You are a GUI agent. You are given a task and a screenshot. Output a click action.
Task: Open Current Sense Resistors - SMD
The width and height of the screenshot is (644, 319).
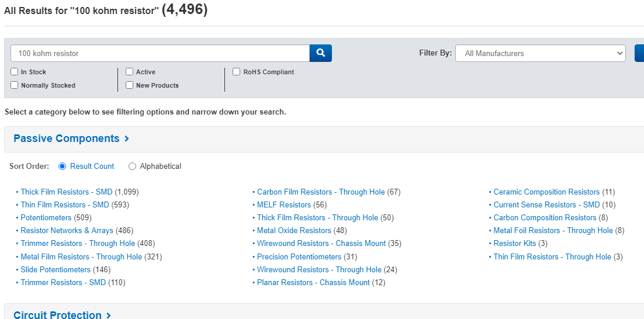pyautogui.click(x=546, y=204)
